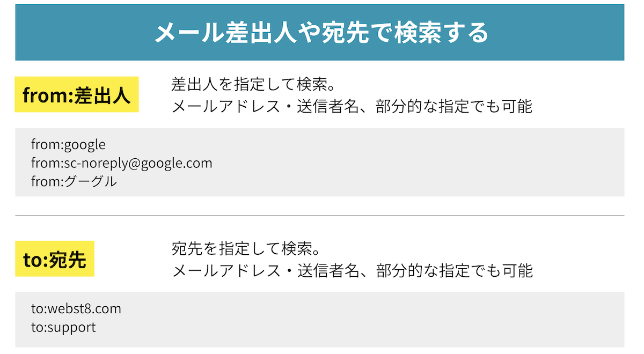This screenshot has height=354, width=644.
Task: Click the header title "メール差出人や宛先で検索する"
Action: pyautogui.click(x=321, y=33)
